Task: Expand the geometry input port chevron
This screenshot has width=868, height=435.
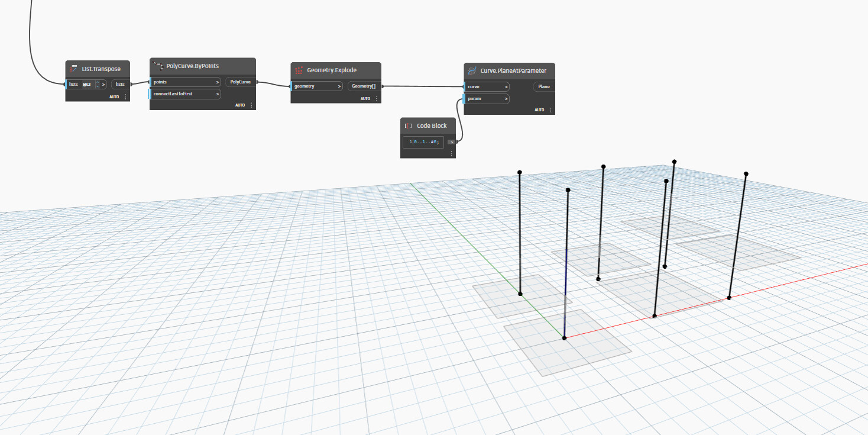Action: pos(339,86)
